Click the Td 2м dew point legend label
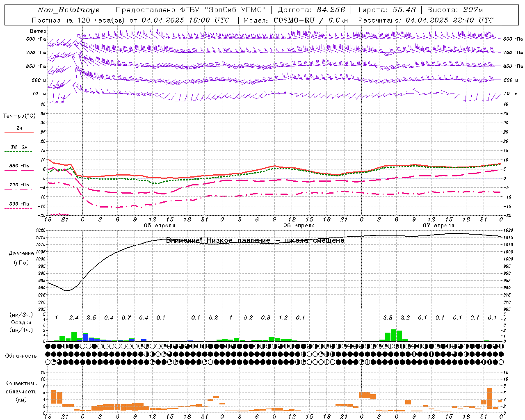 tap(19, 147)
